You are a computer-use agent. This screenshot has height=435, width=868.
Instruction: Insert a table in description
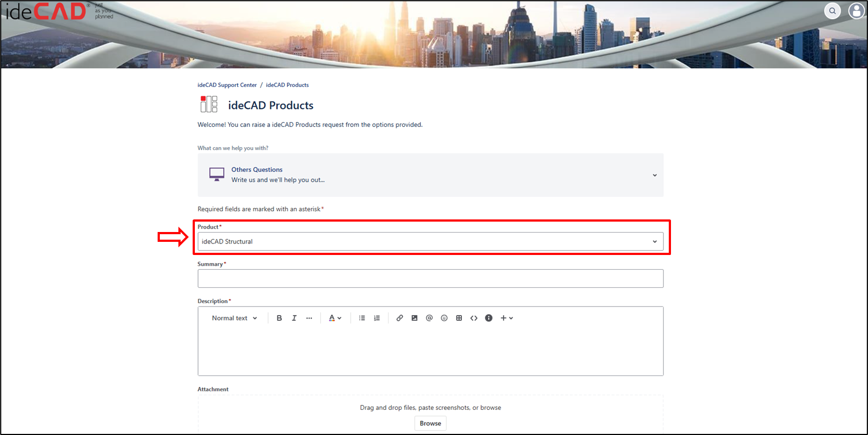click(459, 318)
